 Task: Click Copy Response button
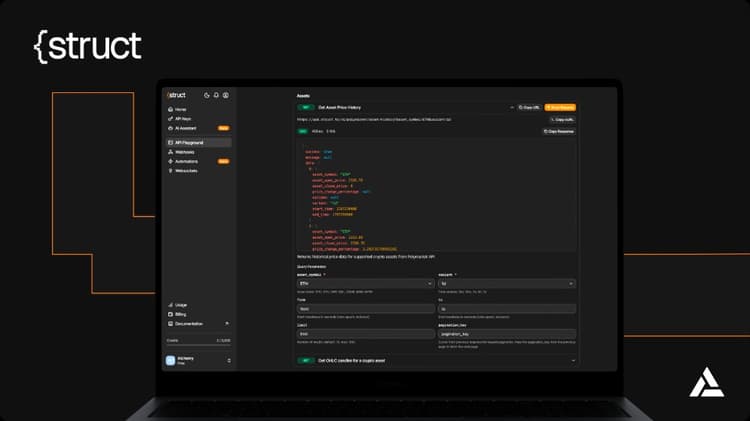(559, 131)
